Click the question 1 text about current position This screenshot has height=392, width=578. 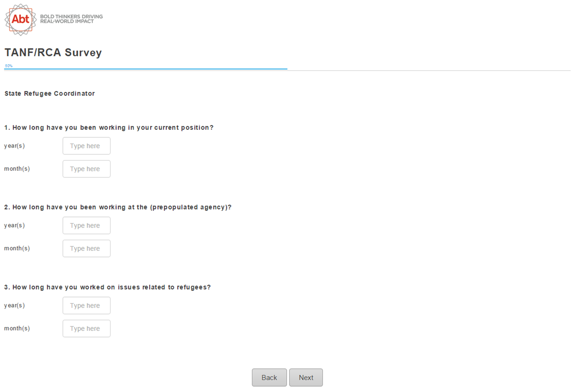coord(109,128)
